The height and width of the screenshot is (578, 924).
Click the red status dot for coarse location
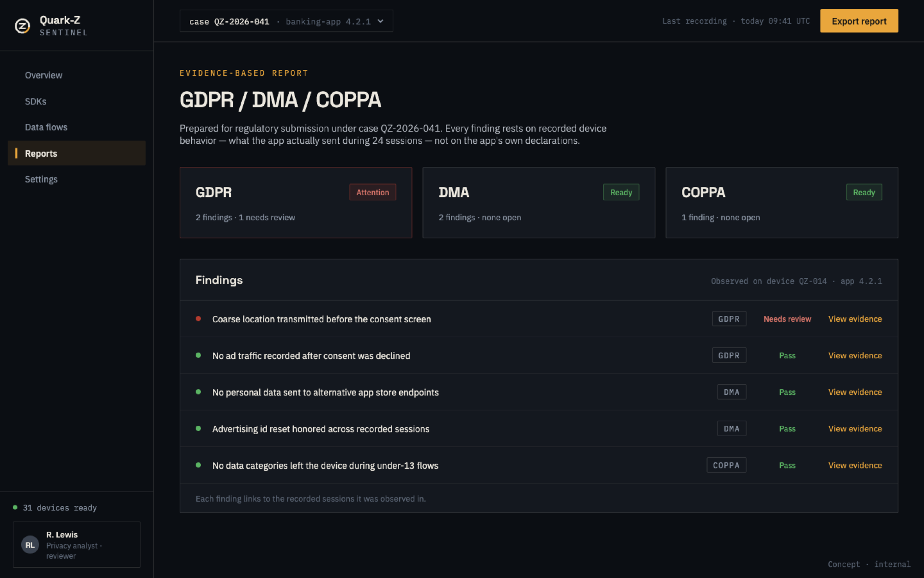tap(198, 319)
